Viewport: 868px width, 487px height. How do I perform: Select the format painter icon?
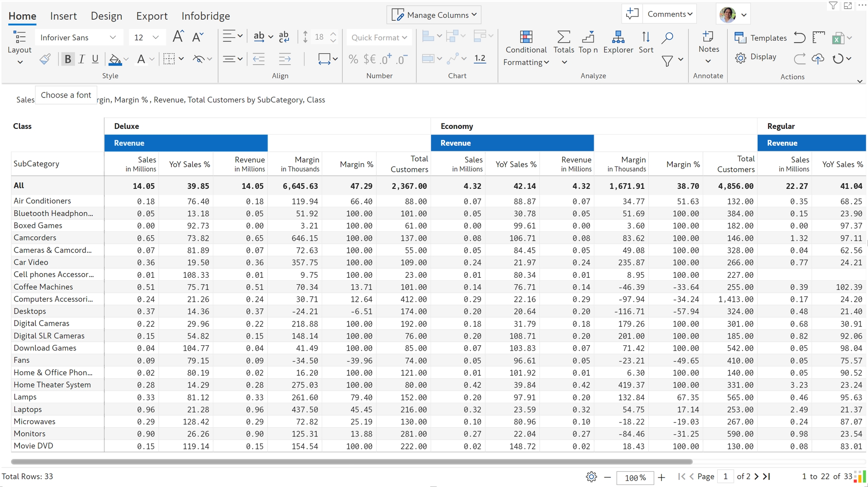coord(45,59)
